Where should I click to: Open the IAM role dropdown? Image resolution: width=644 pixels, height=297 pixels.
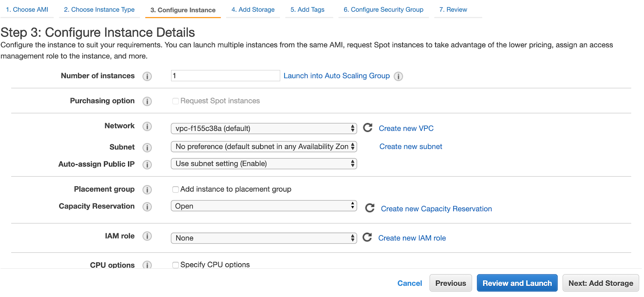pos(264,238)
